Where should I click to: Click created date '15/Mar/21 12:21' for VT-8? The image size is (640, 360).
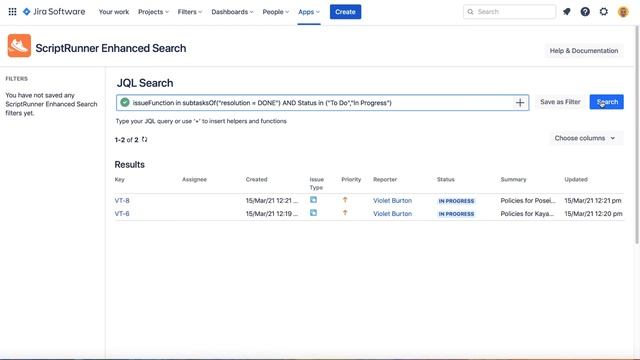tap(272, 200)
